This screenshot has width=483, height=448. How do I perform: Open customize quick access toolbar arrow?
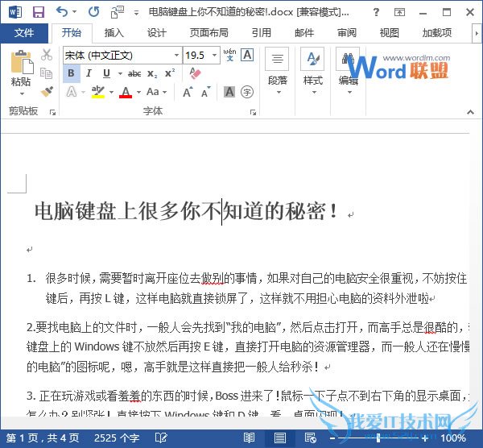[136, 13]
